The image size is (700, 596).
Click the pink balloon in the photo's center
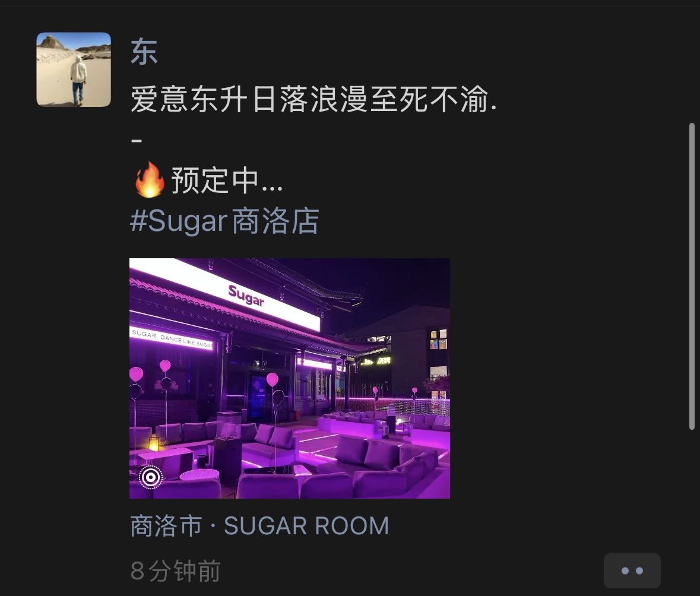pos(273,379)
